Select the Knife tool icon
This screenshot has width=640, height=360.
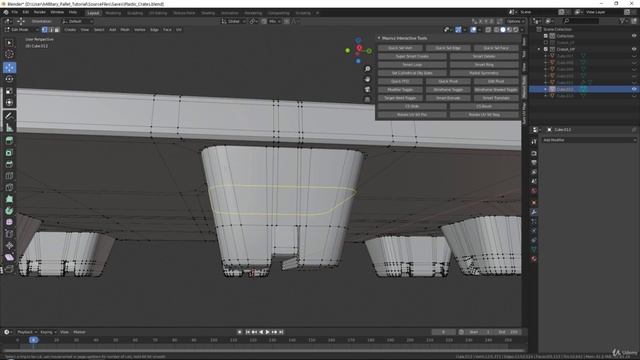(9, 188)
